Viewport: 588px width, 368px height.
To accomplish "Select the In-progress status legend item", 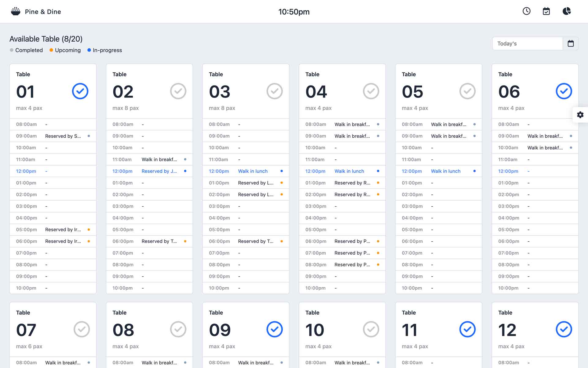I will 104,50.
